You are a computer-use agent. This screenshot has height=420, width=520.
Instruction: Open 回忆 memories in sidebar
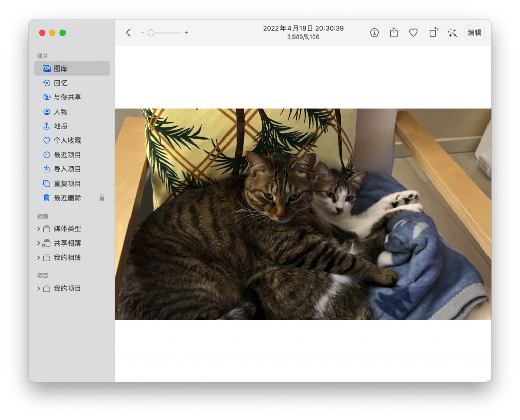pos(72,83)
